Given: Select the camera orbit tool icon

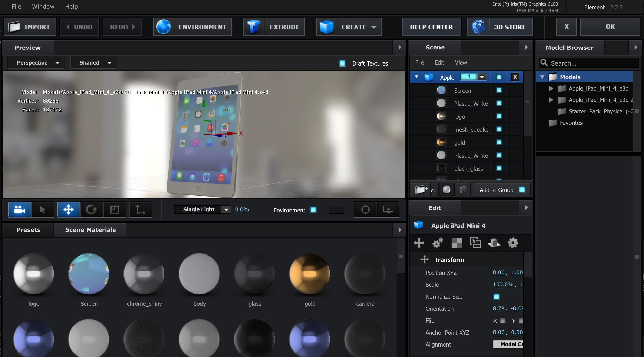Looking at the screenshot, I should [x=20, y=209].
